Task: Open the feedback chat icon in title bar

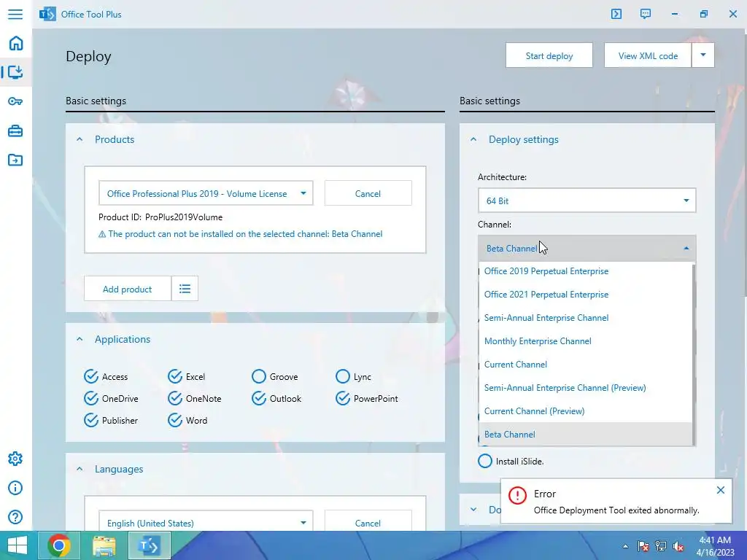Action: pyautogui.click(x=646, y=14)
